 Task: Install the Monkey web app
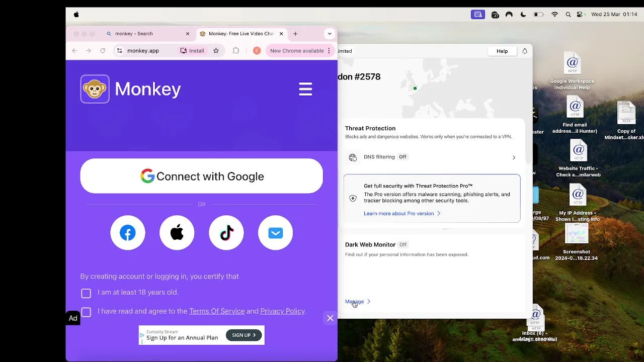pyautogui.click(x=192, y=51)
